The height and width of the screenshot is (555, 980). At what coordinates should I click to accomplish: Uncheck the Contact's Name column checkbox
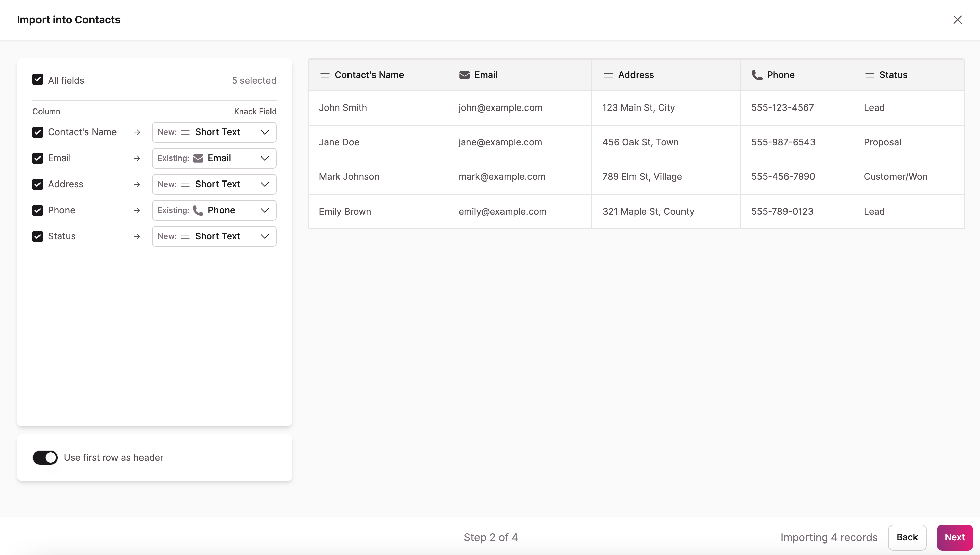click(38, 132)
